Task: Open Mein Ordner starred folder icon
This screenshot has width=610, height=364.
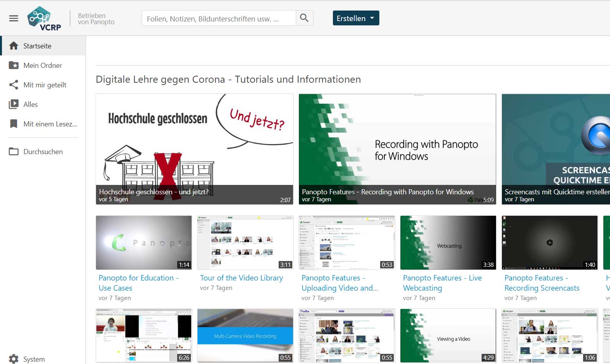Action: (14, 65)
